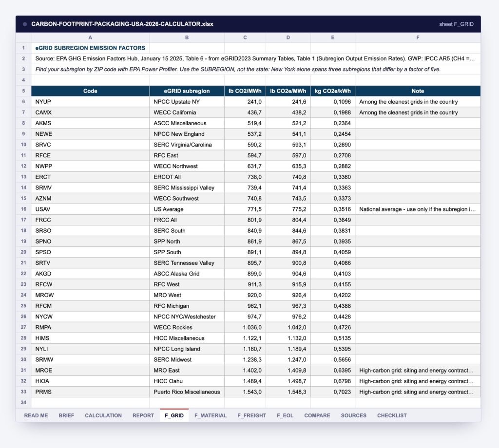
Task: Open the COMPARE sheet tab
Action: (317, 415)
